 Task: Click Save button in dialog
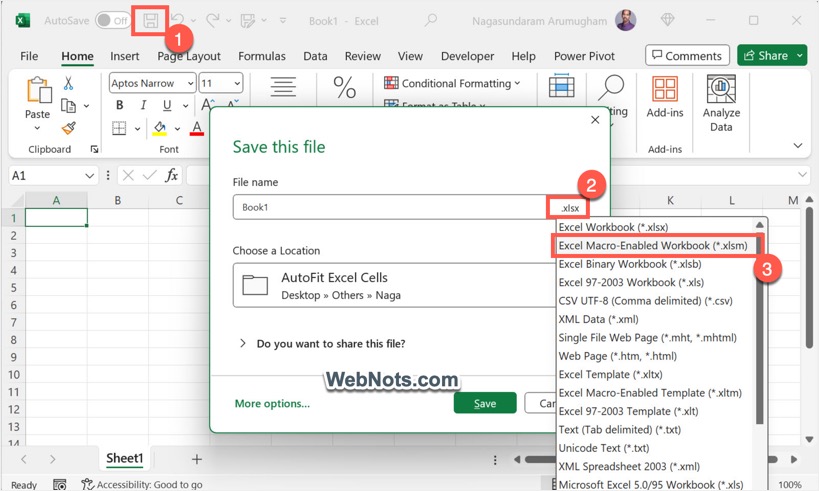coord(485,403)
